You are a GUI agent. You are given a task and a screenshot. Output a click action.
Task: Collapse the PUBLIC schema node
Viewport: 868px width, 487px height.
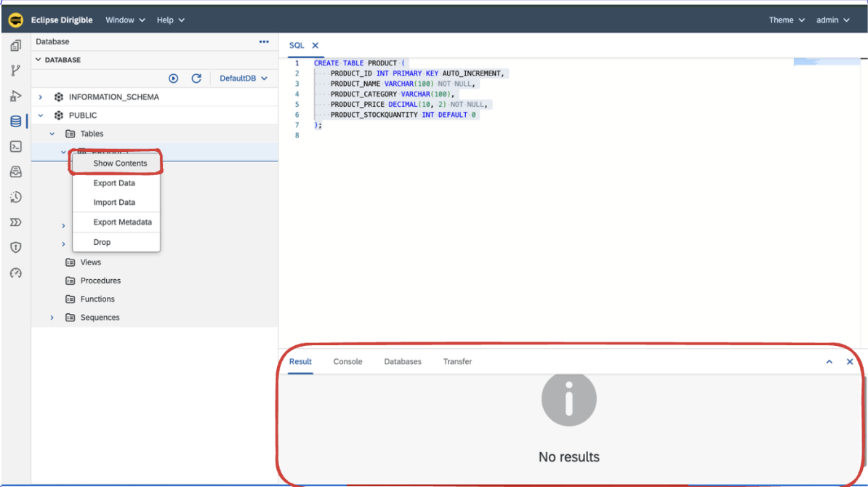coord(41,116)
